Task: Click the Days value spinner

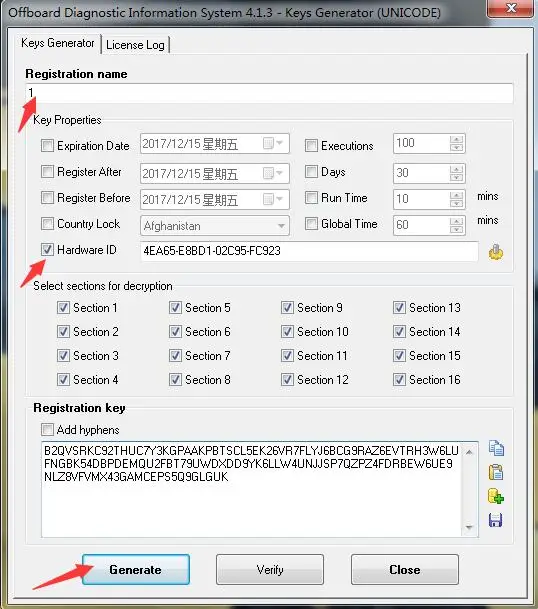Action: (456, 173)
